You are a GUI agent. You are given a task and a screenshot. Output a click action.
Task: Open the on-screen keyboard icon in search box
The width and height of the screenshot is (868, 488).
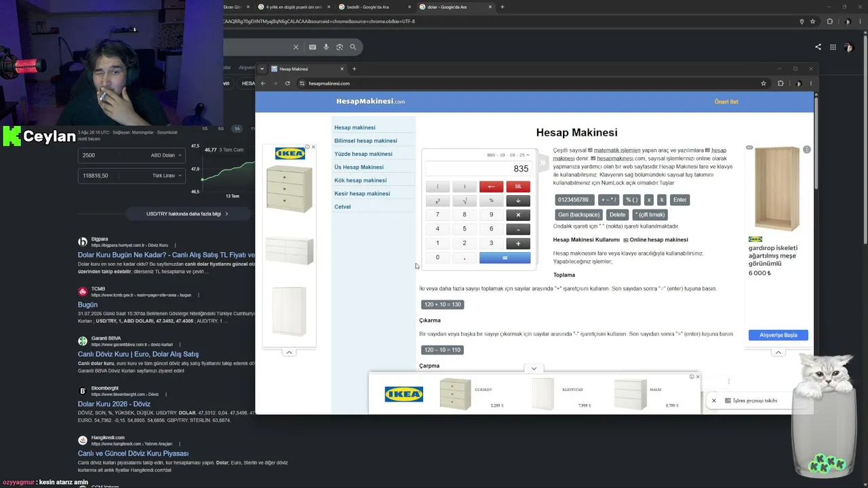(313, 47)
